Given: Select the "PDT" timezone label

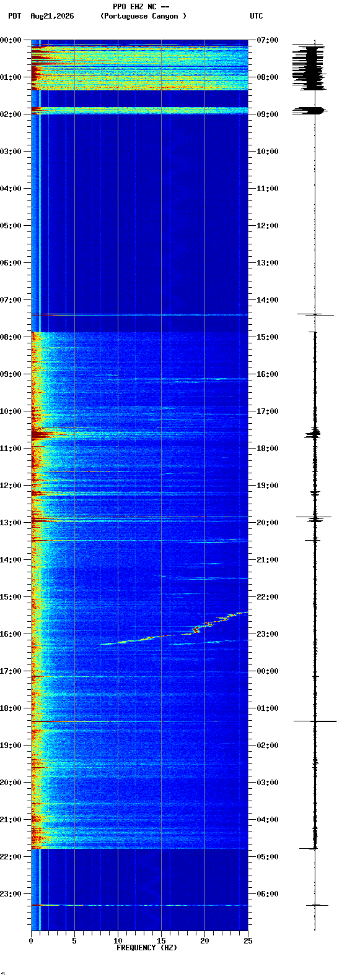Looking at the screenshot, I should click(x=14, y=16).
